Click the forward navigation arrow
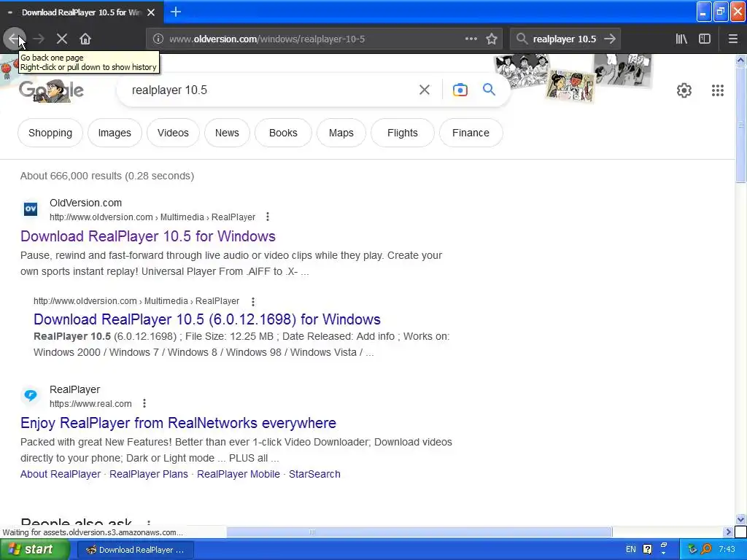 click(x=39, y=39)
